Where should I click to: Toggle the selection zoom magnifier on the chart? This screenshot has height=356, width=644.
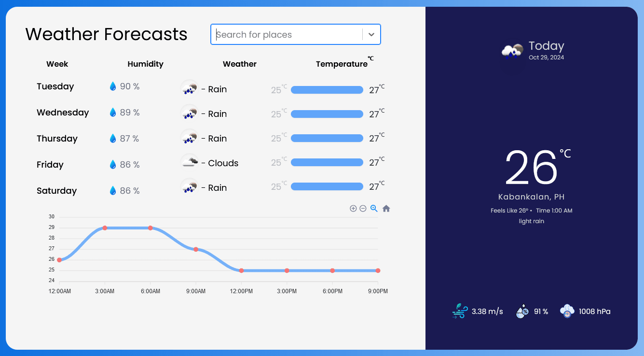[374, 208]
